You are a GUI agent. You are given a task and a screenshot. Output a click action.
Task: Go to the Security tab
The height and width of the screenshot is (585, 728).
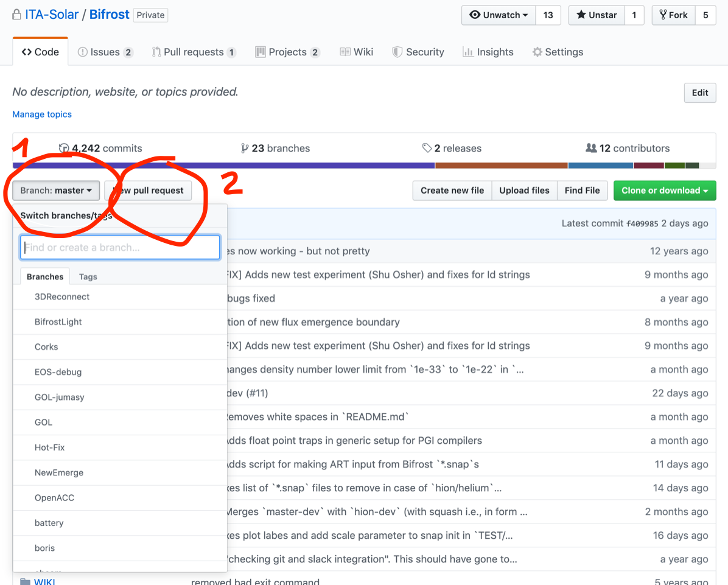tap(418, 52)
